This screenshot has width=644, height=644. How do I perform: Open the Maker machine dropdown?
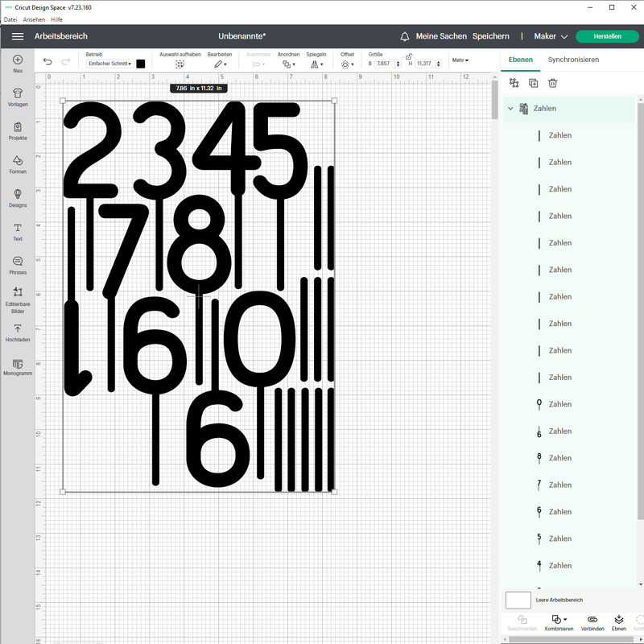551,36
